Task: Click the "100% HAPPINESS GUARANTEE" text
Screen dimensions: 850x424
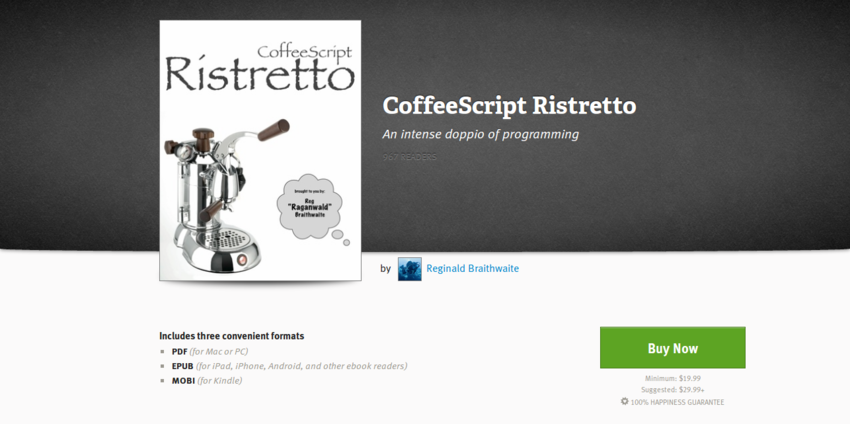Action: click(677, 402)
